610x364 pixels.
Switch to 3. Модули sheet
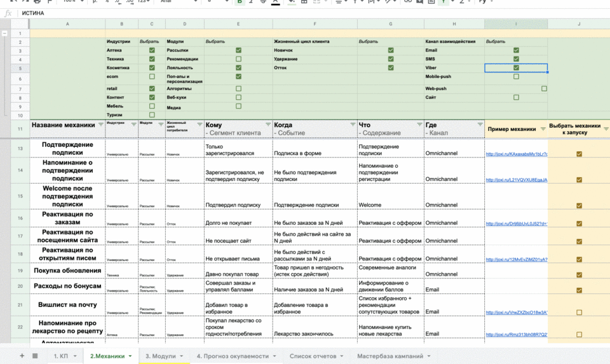point(161,356)
